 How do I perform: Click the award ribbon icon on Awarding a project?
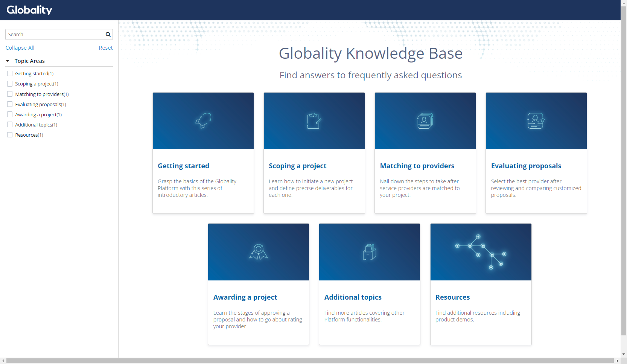258,252
